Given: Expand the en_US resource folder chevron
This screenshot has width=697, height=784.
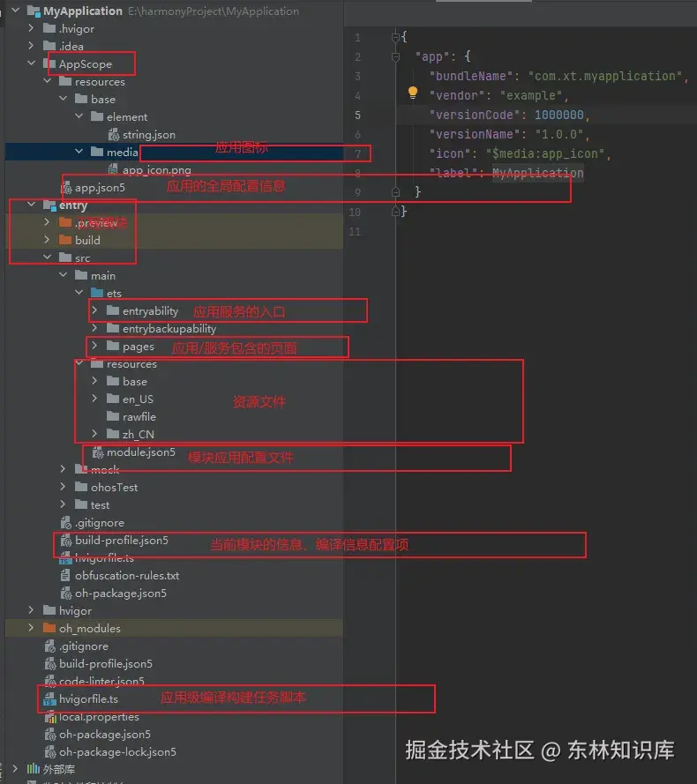Looking at the screenshot, I should (95, 399).
